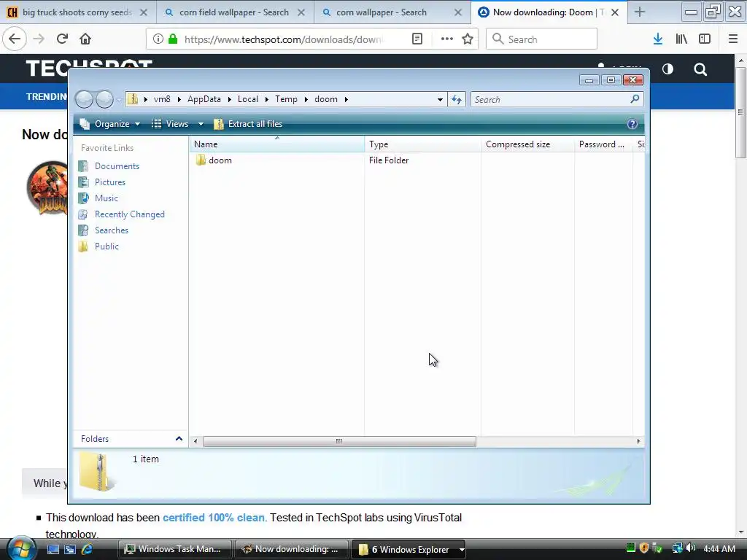Select Local in breadcrumb path
The width and height of the screenshot is (747, 560).
click(248, 99)
